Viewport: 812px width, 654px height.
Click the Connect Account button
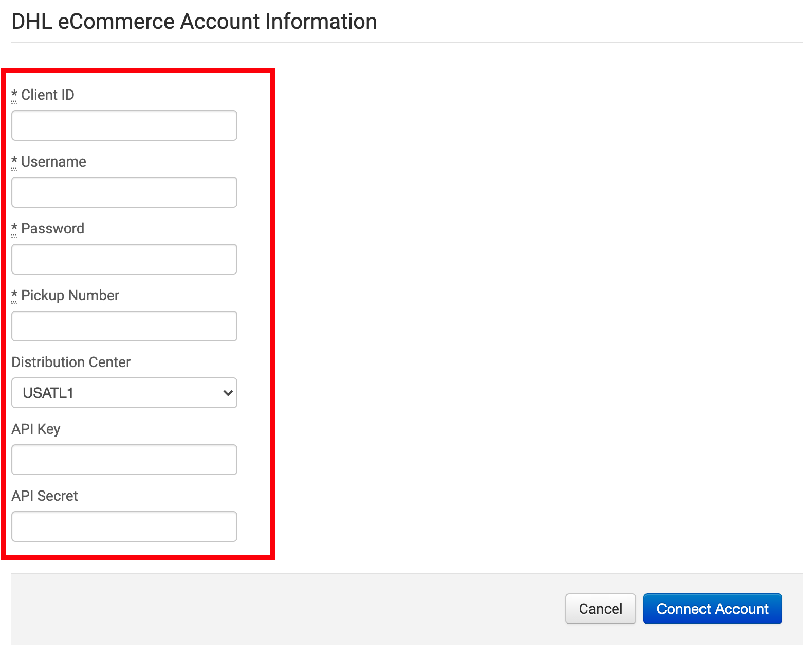[x=712, y=609]
